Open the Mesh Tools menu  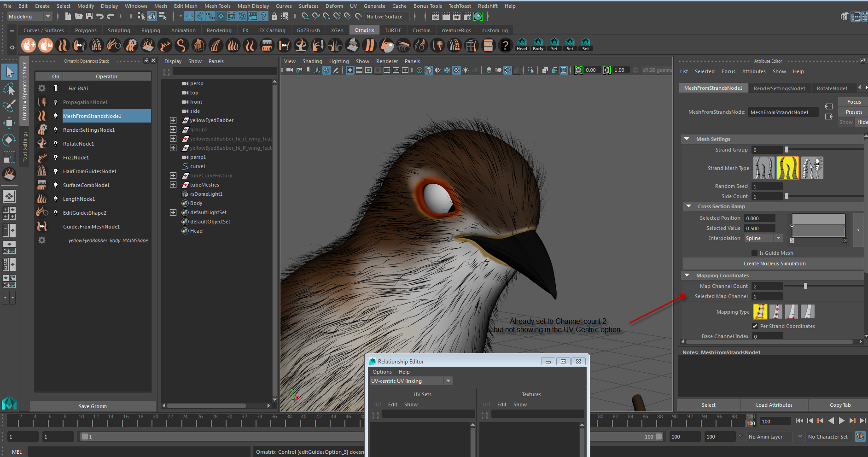pyautogui.click(x=217, y=6)
